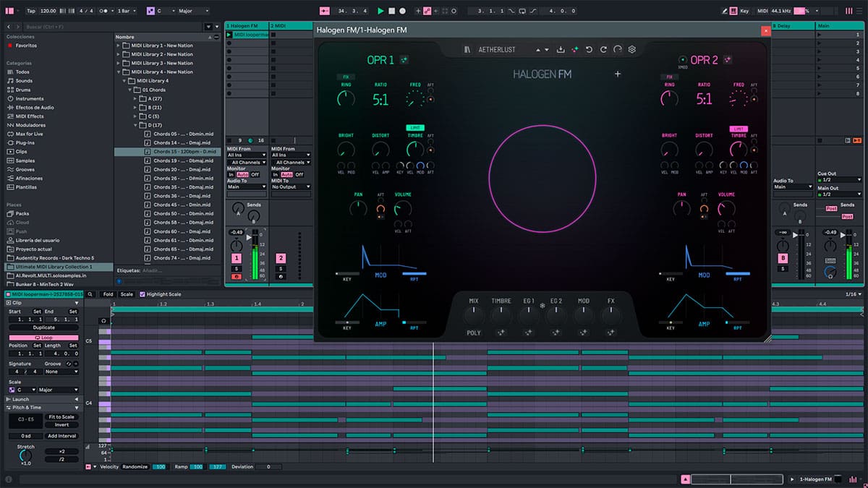Toggle the OPR 1 FIX button
Screen dimensions: 868x488
[x=346, y=77]
